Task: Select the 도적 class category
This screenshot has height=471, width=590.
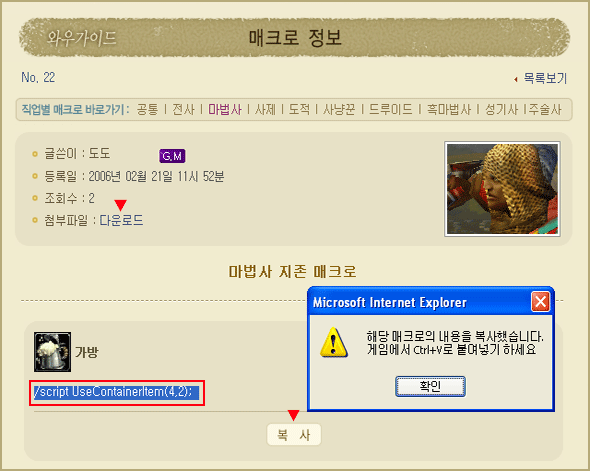Action: (299, 109)
